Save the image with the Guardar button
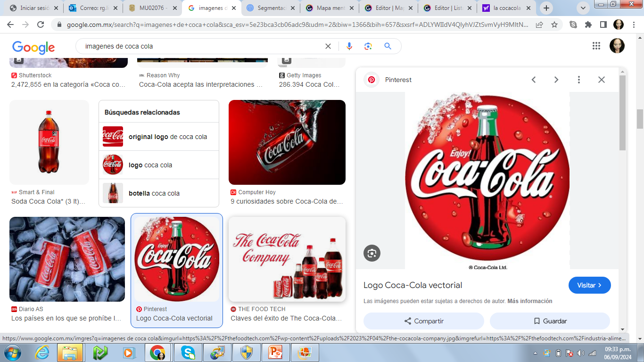The height and width of the screenshot is (362, 644). tap(550, 321)
